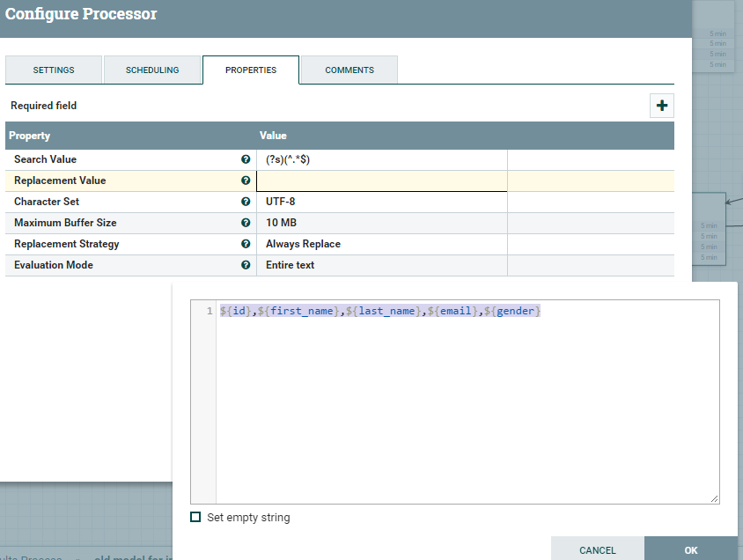Click the Value column header
743x560 pixels.
pyautogui.click(x=273, y=136)
